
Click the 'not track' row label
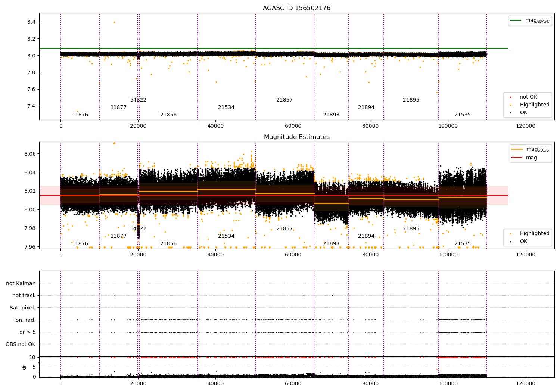click(24, 295)
